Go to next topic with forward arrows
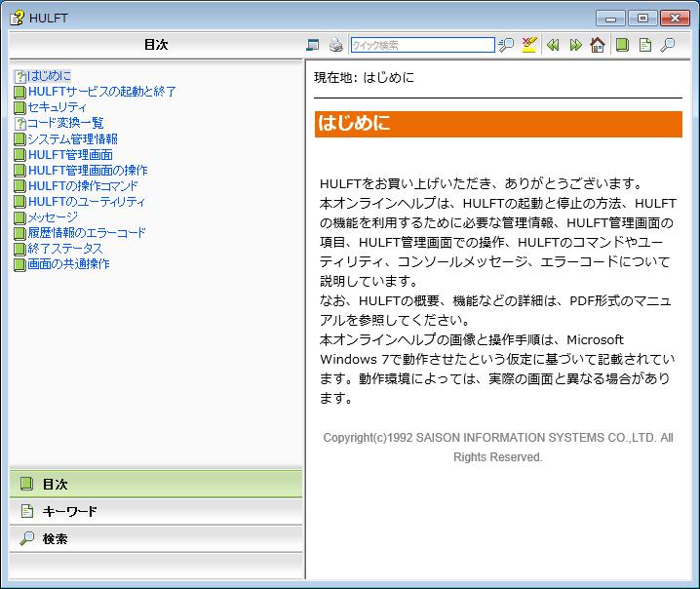 (x=575, y=45)
